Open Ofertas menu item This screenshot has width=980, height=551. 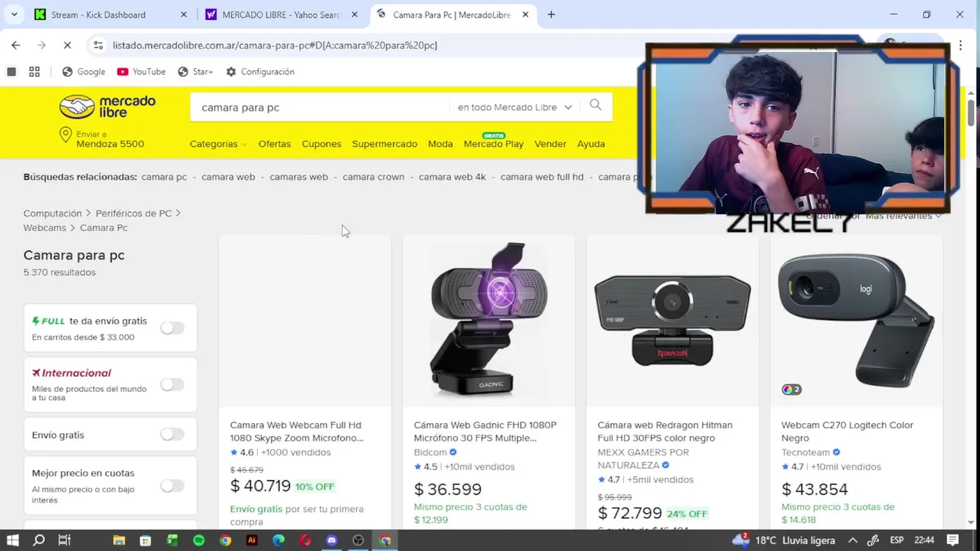pyautogui.click(x=274, y=144)
